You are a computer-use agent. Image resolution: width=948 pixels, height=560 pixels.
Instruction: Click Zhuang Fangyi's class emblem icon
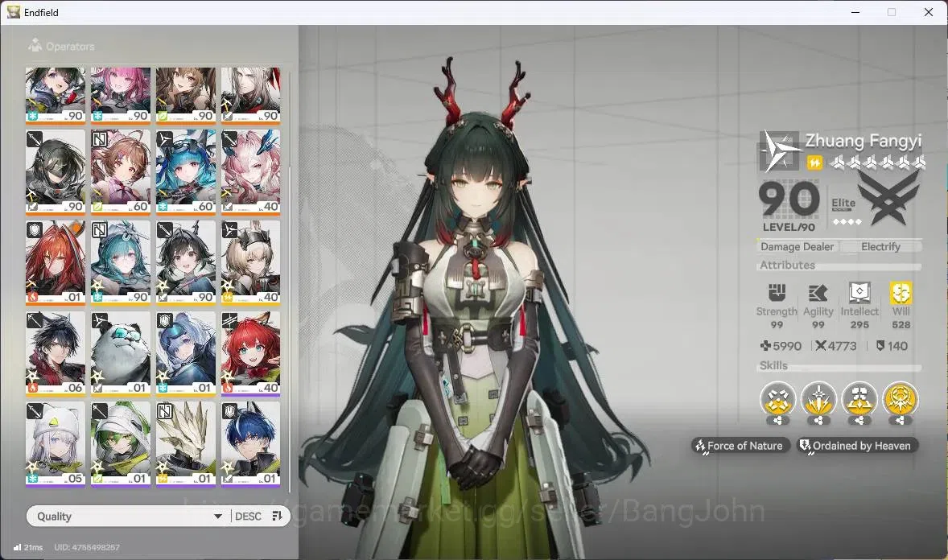779,151
